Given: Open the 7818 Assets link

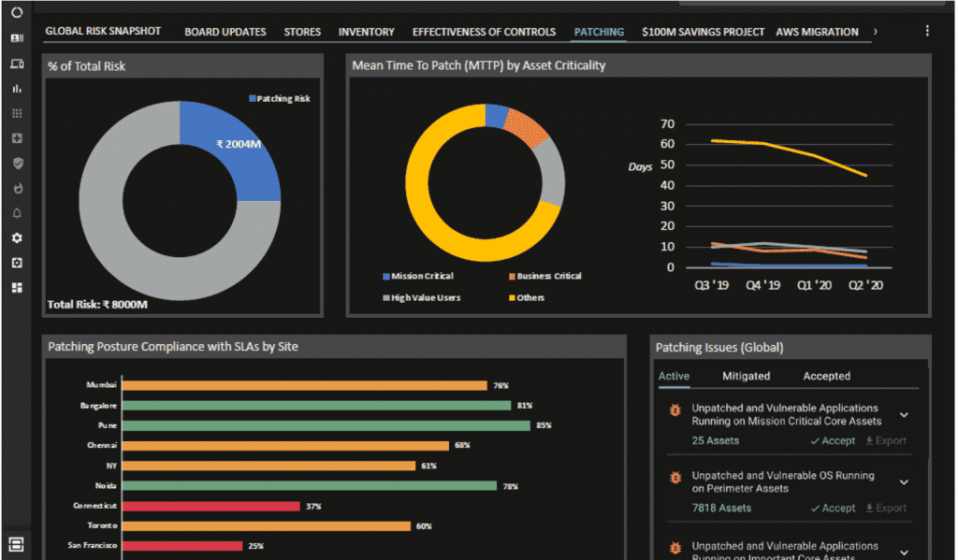Looking at the screenshot, I should point(721,509).
